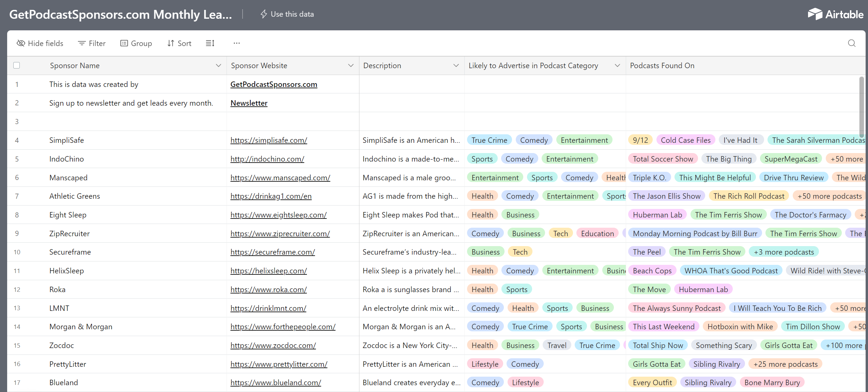Open the ziprecruiter.com link

(x=280, y=233)
